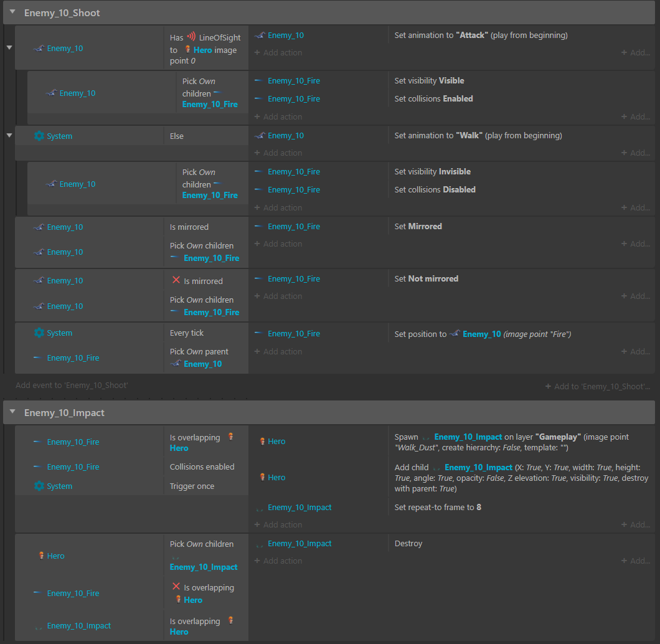
Task: Click Enemy_10_Fire icon on Set Not mirrored action
Action: coord(260,279)
